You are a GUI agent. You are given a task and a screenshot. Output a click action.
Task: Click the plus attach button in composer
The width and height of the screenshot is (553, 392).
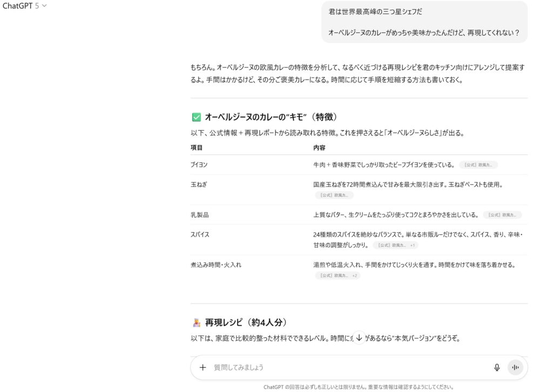tap(203, 367)
